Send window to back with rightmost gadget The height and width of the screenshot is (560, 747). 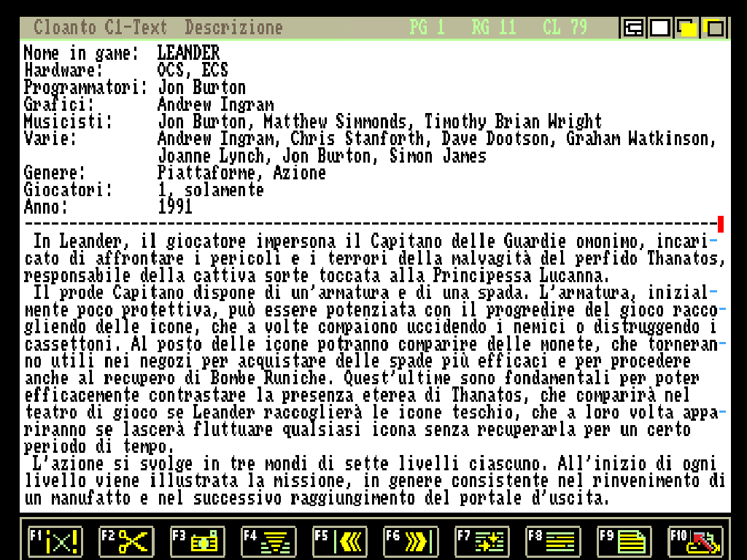tap(714, 28)
